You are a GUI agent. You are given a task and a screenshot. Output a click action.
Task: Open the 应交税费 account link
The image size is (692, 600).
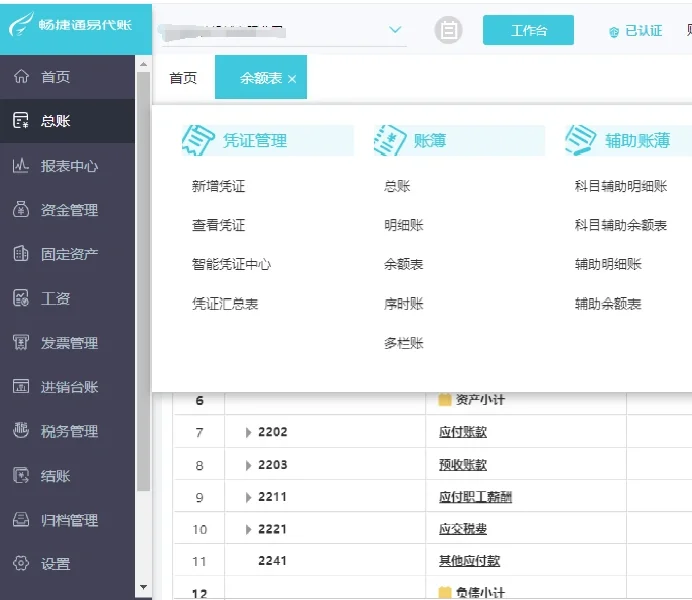463,529
